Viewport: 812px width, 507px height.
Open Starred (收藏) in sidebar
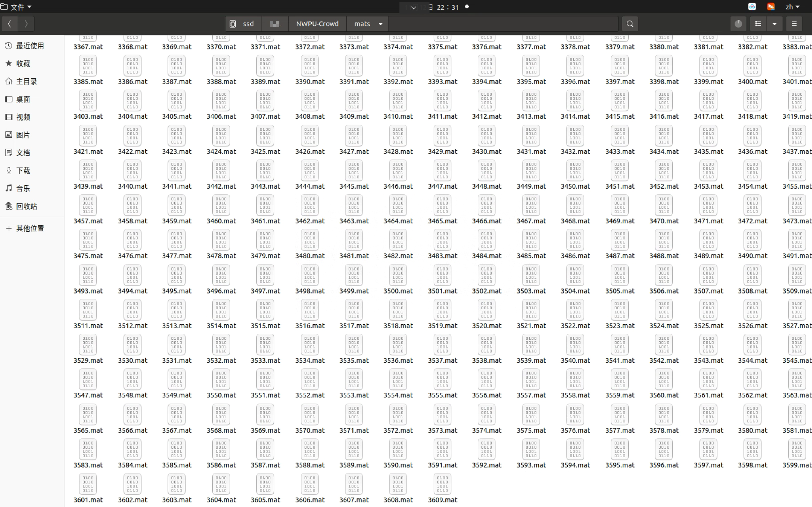pos(23,63)
